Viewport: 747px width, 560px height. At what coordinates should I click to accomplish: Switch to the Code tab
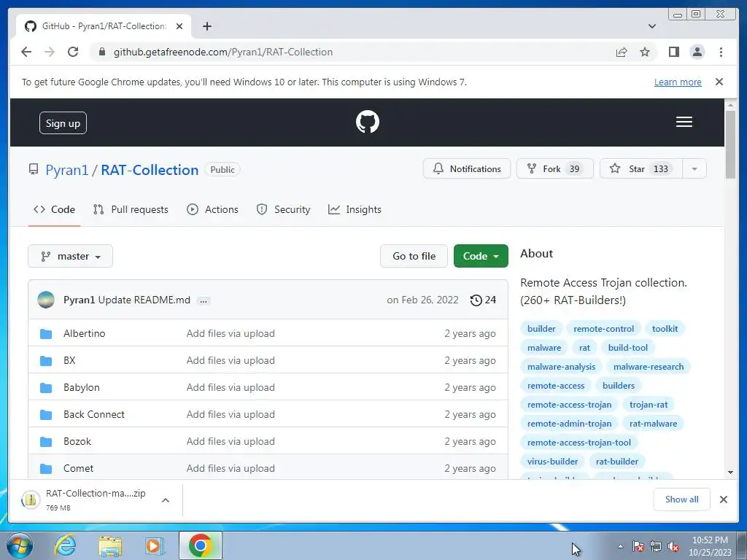[54, 209]
